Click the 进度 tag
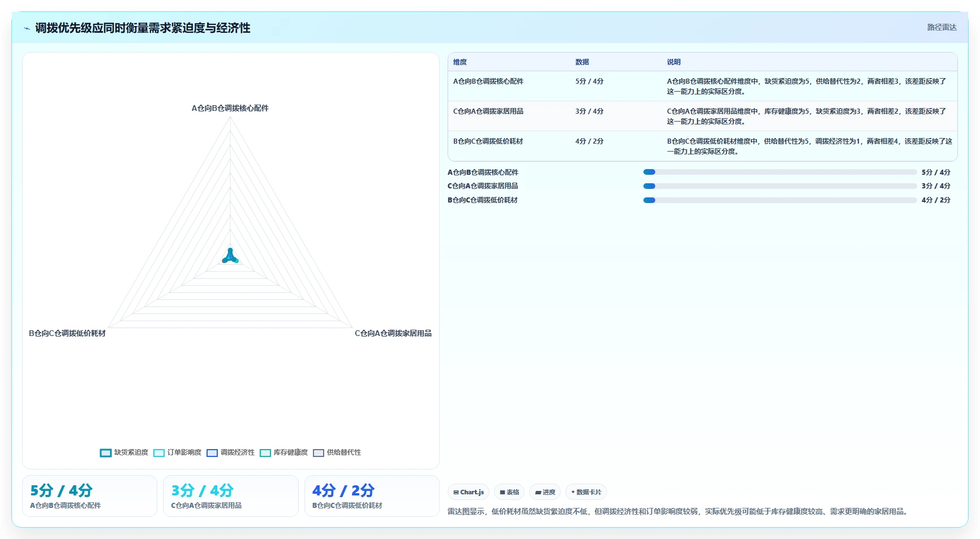The width and height of the screenshot is (980, 539). coord(545,492)
